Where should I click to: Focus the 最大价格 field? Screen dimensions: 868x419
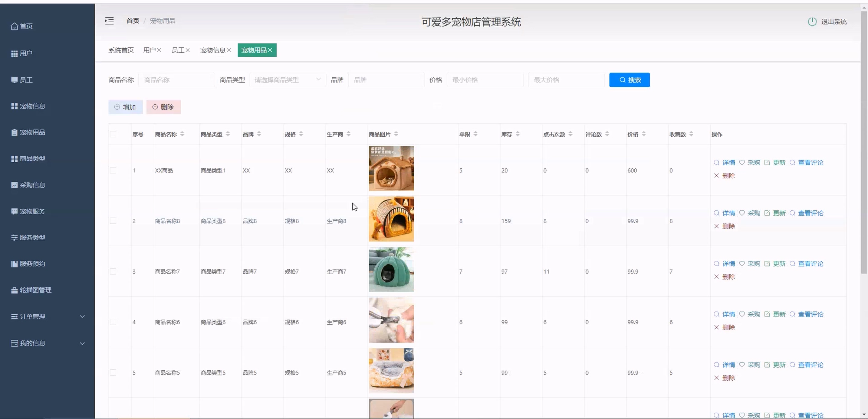(x=567, y=80)
